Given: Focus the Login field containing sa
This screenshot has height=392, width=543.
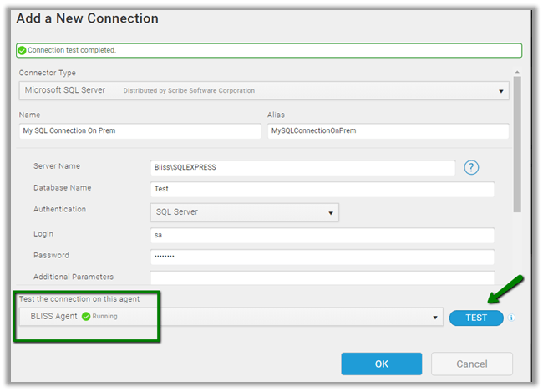Looking at the screenshot, I should [322, 236].
